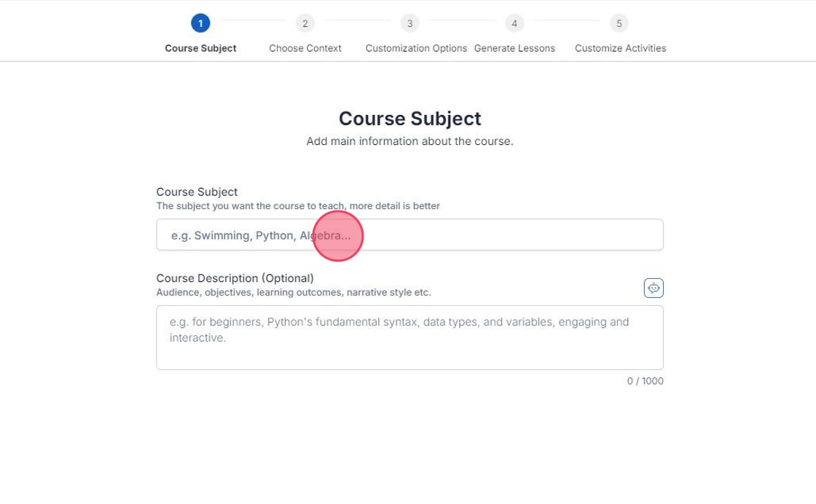Click the 0 / 1000 character counter
Image resolution: width=816 pixels, height=504 pixels.
(645, 381)
